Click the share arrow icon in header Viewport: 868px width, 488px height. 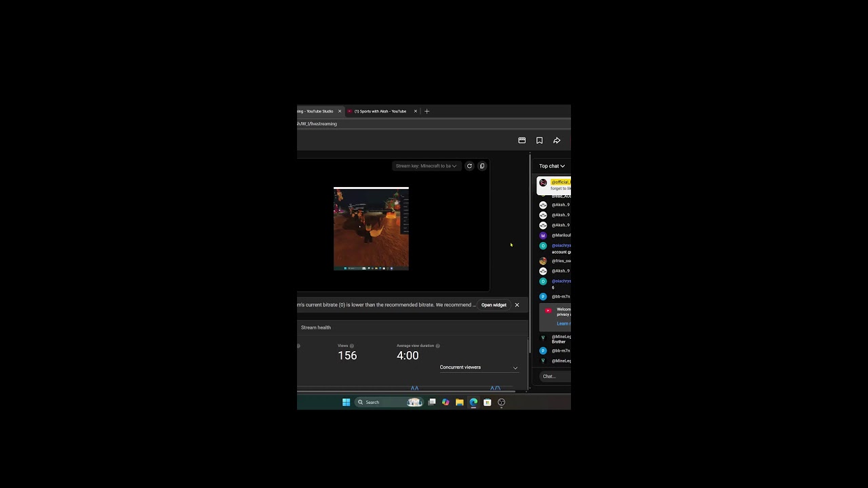click(557, 140)
